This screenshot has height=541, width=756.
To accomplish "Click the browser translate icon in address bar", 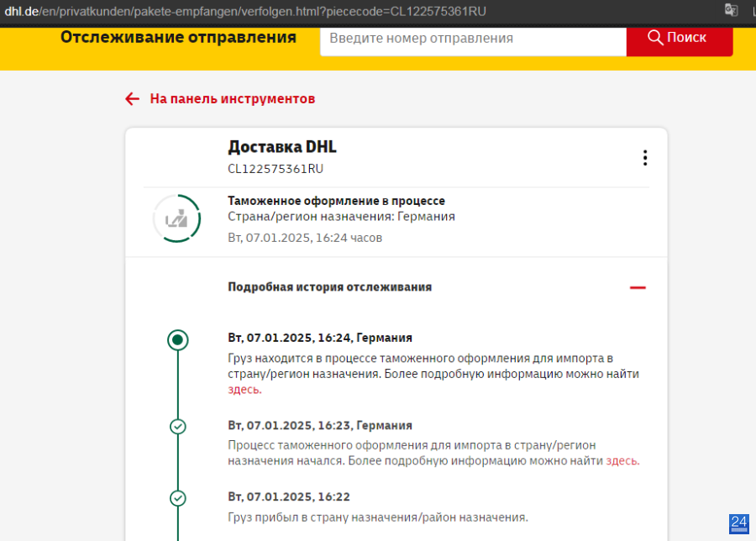I will [x=731, y=10].
